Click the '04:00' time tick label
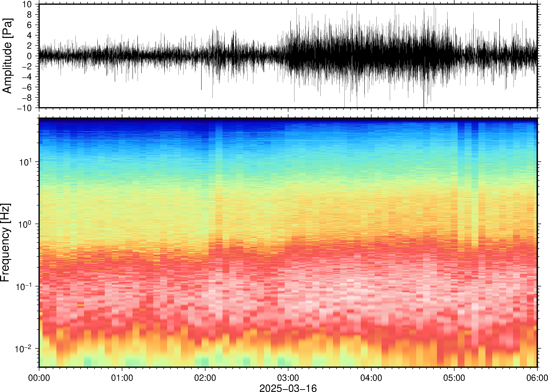This screenshot has width=548, height=392. [x=371, y=378]
